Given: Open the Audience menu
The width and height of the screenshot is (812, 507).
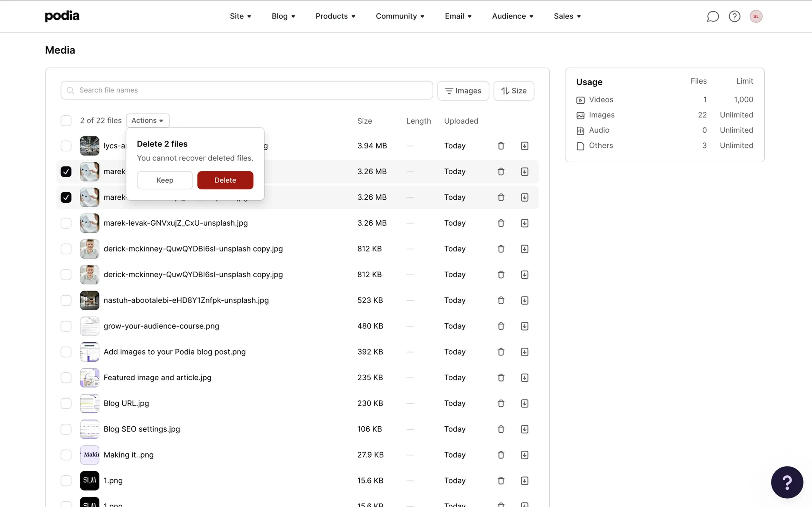Looking at the screenshot, I should (512, 16).
